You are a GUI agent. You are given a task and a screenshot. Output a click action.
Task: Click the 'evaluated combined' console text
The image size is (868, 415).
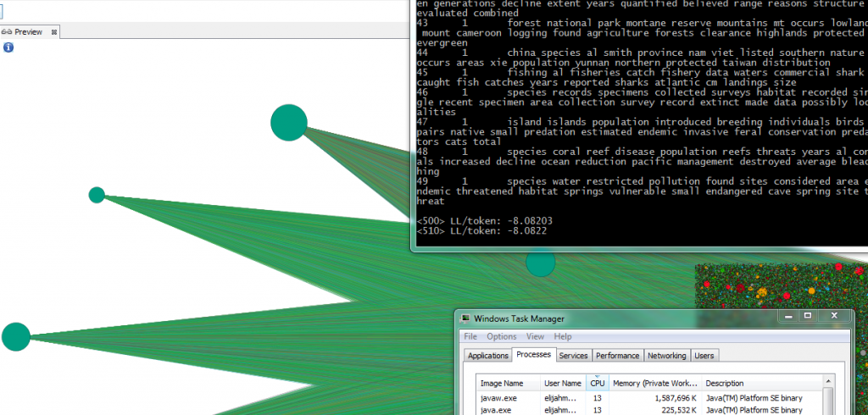tap(468, 13)
